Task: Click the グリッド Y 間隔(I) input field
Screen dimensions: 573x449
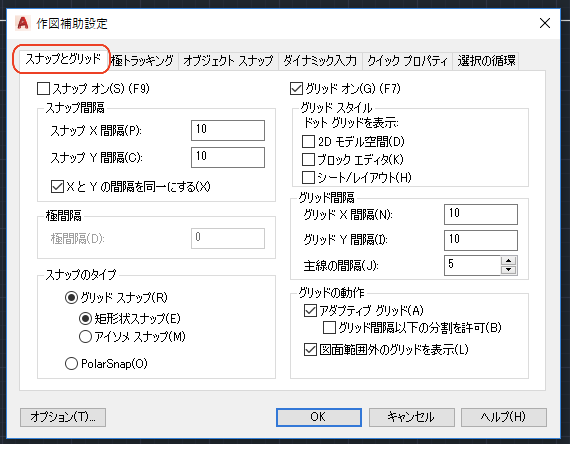Action: tap(481, 240)
